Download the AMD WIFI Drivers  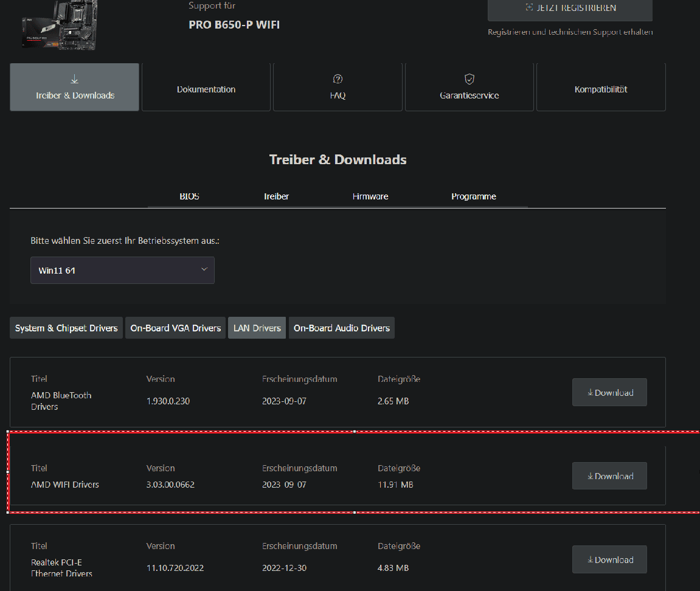click(x=609, y=476)
